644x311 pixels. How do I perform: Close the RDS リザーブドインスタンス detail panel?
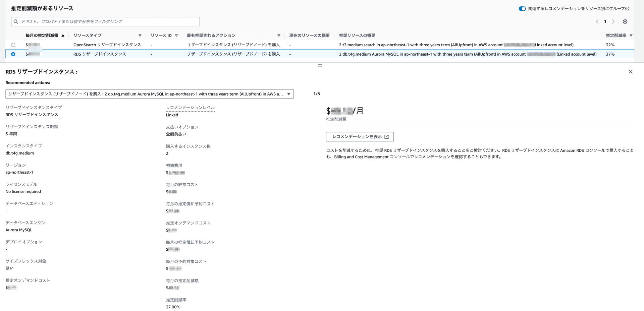click(631, 71)
